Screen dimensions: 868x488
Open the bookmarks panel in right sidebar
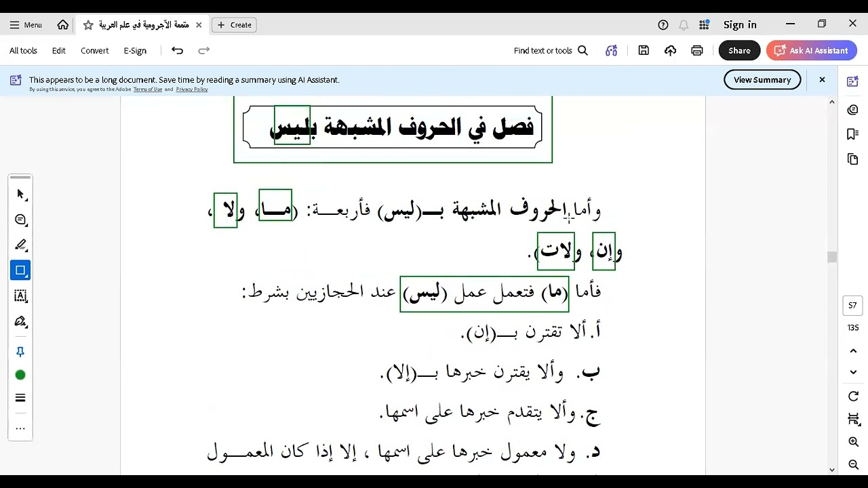(853, 134)
